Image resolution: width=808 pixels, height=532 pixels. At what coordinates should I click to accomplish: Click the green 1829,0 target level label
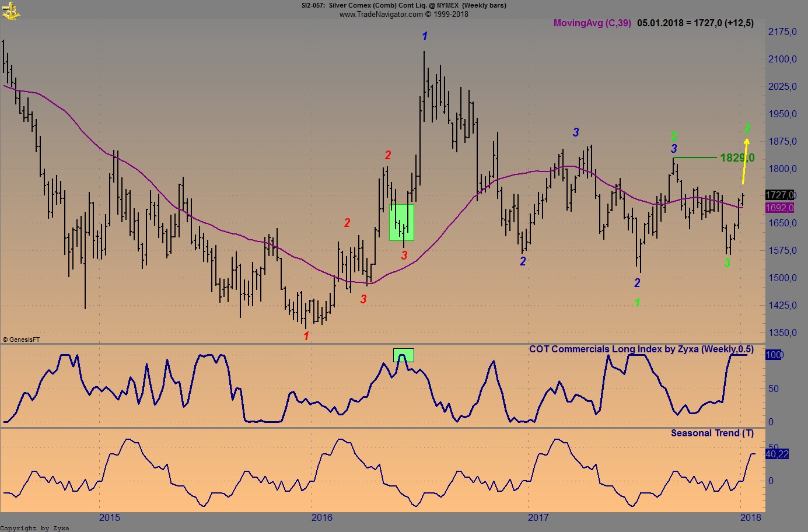click(x=736, y=157)
